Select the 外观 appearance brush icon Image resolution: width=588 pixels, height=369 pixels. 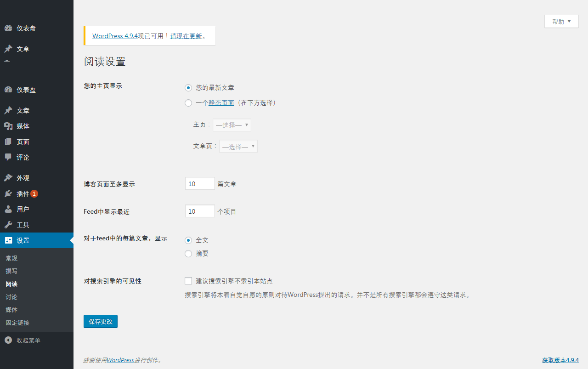8,178
